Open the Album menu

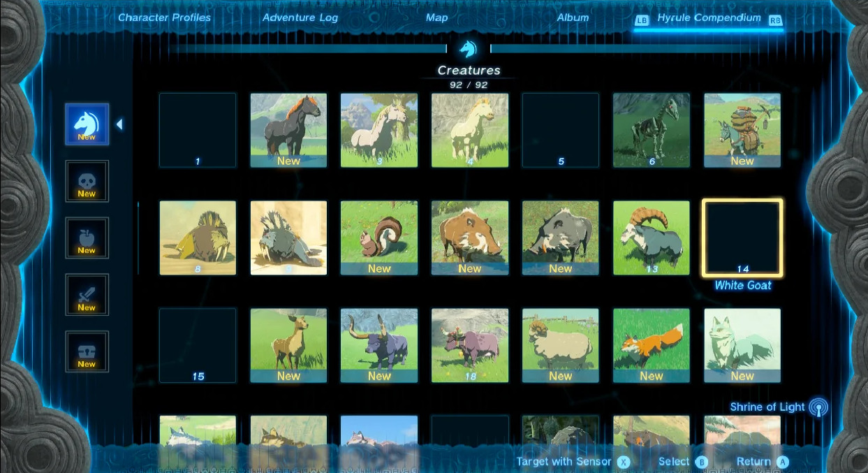573,17
